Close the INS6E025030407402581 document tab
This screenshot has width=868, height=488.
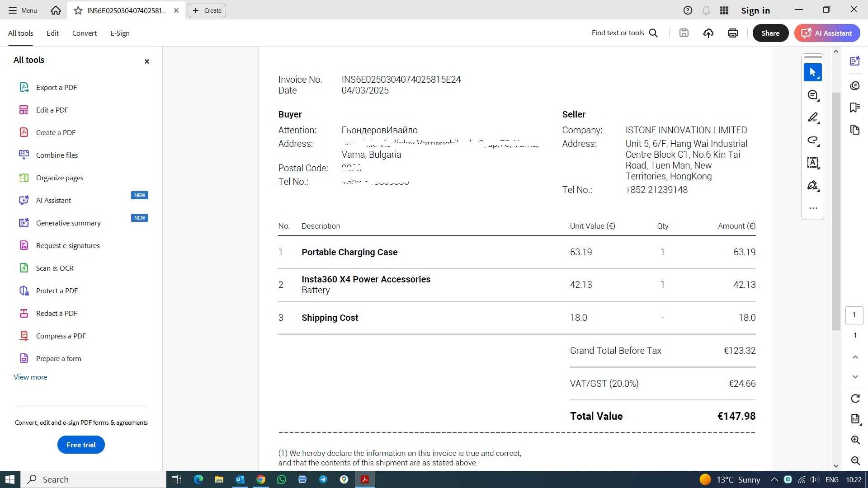(x=176, y=10)
